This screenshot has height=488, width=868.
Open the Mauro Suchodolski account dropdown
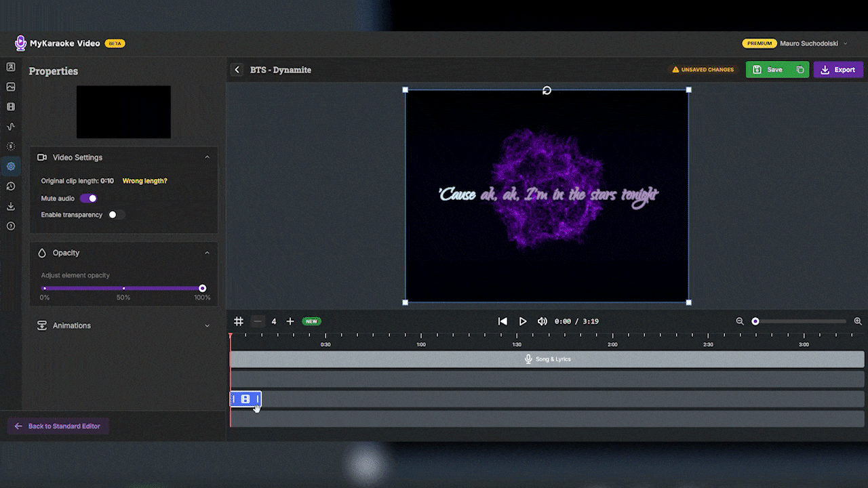pos(814,43)
